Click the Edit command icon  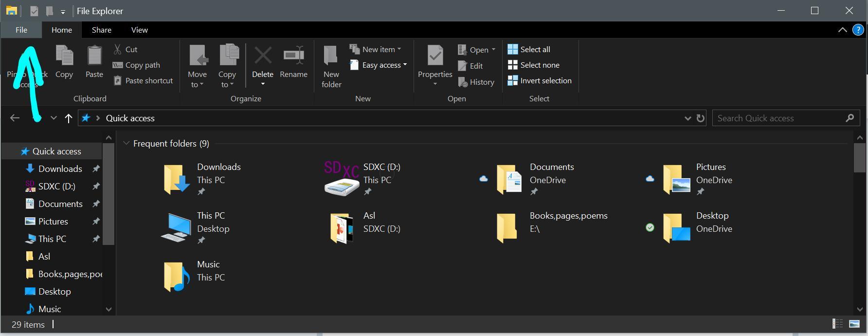point(463,66)
